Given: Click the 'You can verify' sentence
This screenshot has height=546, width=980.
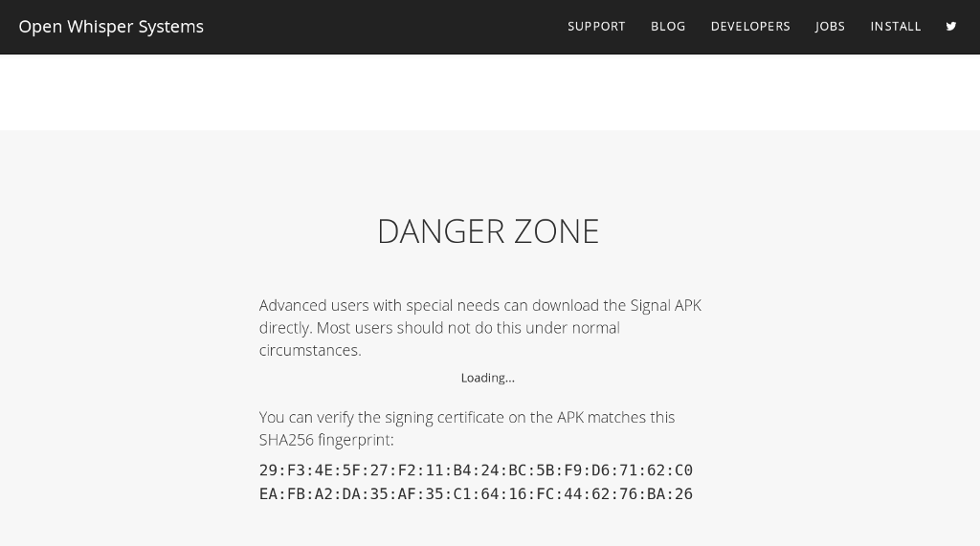Looking at the screenshot, I should pos(467,428).
